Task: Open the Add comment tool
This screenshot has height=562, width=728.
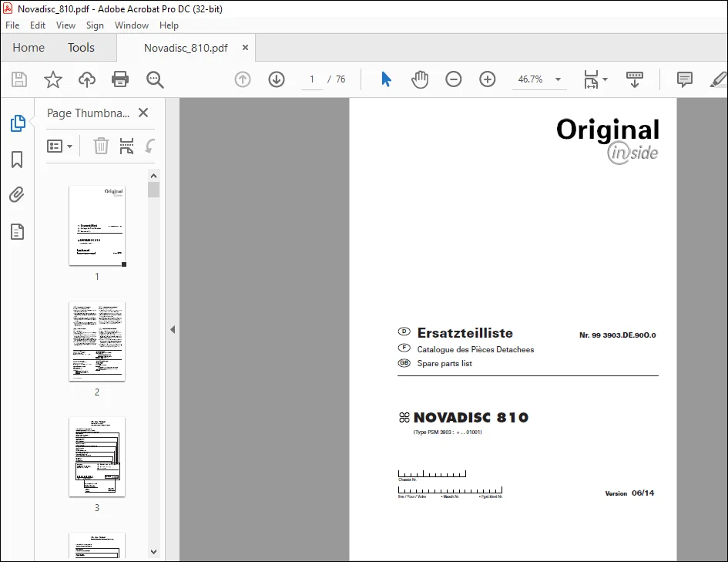Action: [684, 79]
